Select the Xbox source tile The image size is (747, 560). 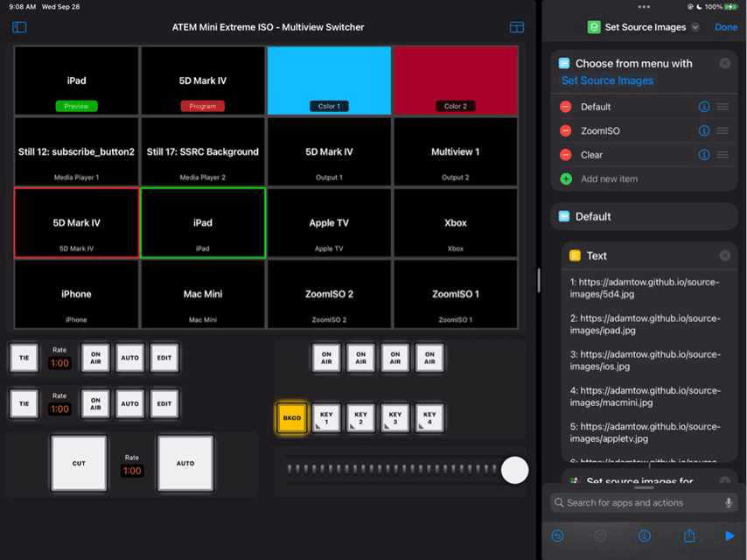455,224
